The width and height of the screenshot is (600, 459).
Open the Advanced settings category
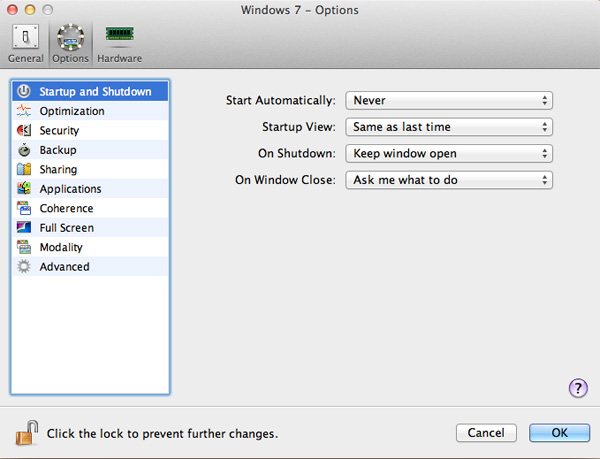64,267
